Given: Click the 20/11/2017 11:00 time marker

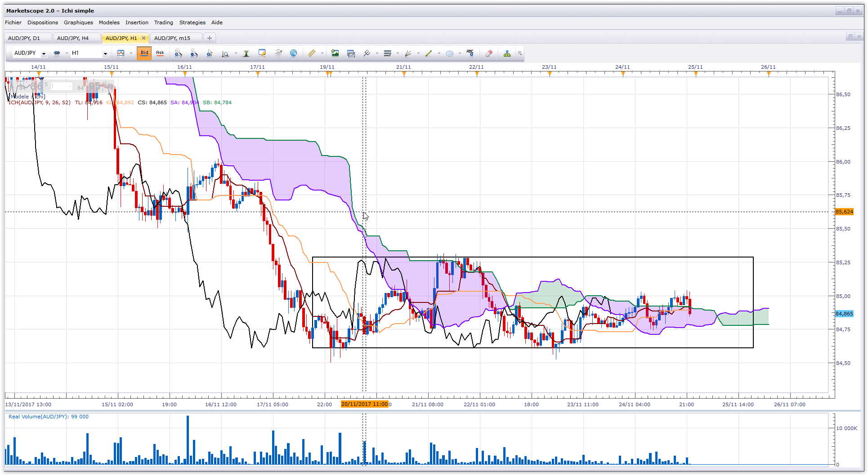Looking at the screenshot, I should pos(364,404).
